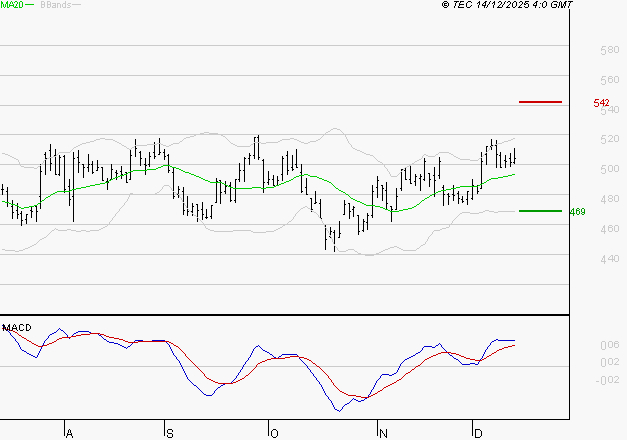The width and height of the screenshot is (627, 440).
Task: Click the MACD panel label
Action: [17, 328]
